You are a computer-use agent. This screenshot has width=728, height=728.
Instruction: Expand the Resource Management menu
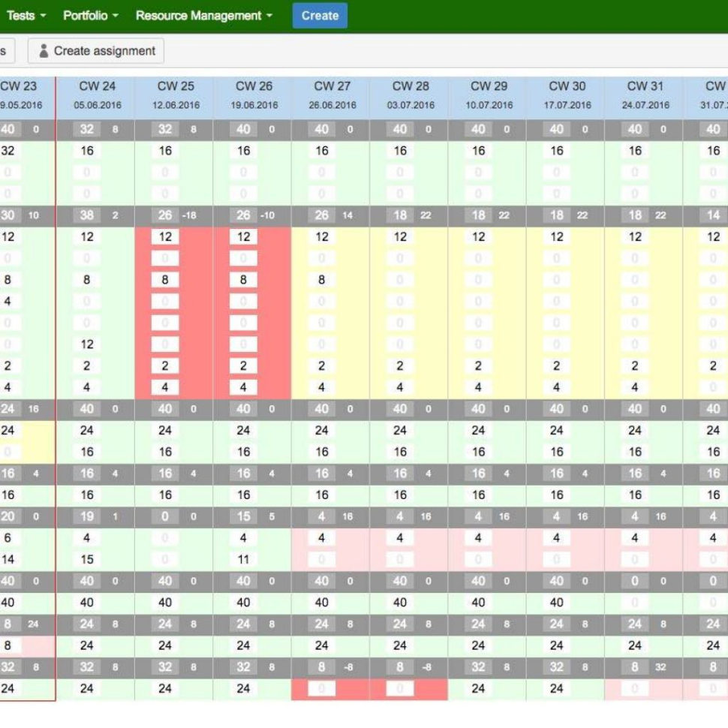click(200, 15)
